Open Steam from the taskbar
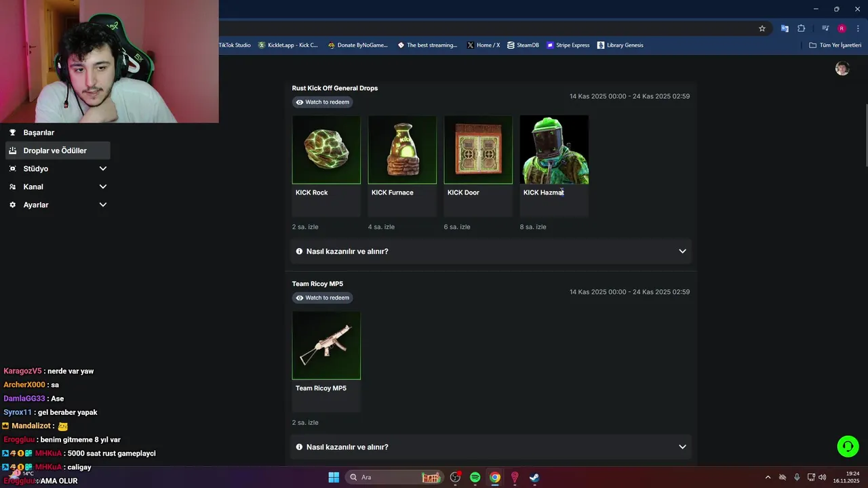The image size is (868, 488). [x=534, y=477]
